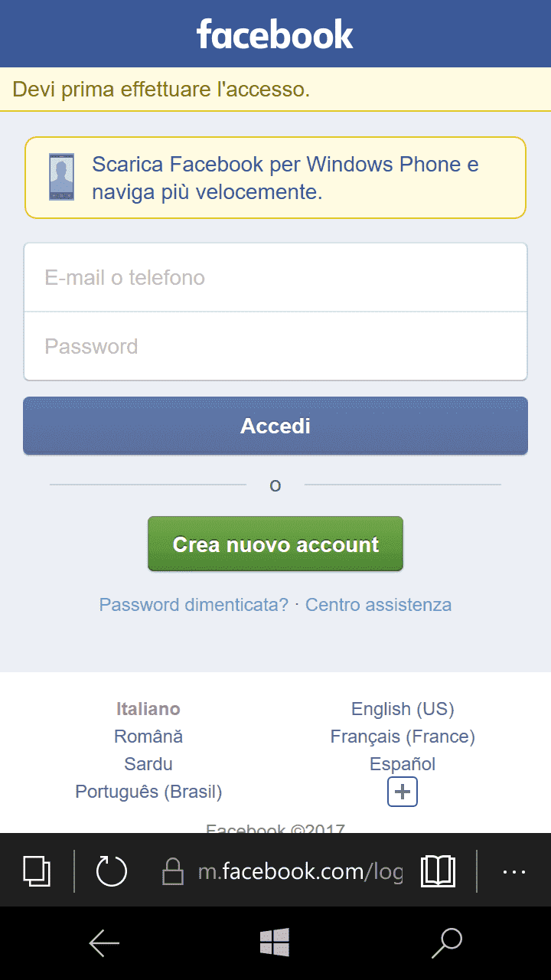
Task: Focus the Password input field
Action: (x=275, y=346)
